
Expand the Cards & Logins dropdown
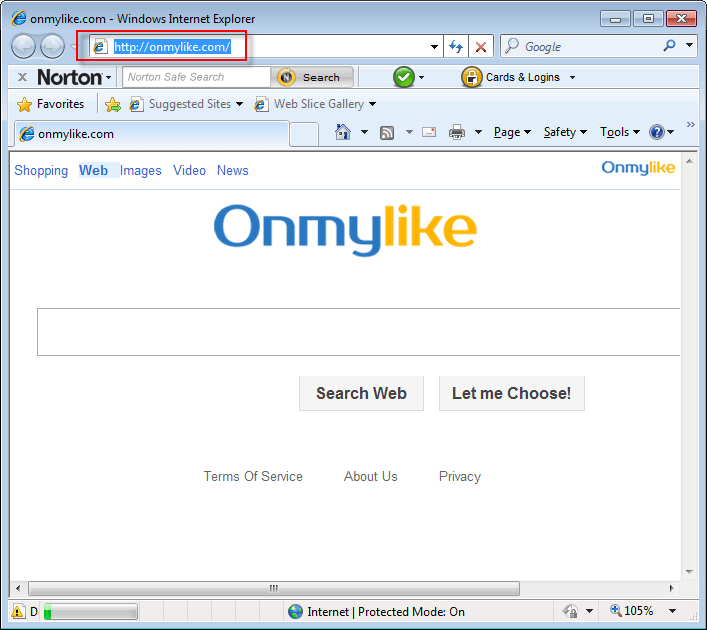click(x=572, y=78)
